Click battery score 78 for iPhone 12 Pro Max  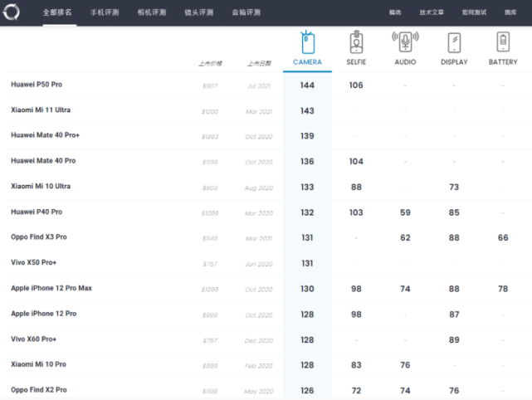click(503, 289)
